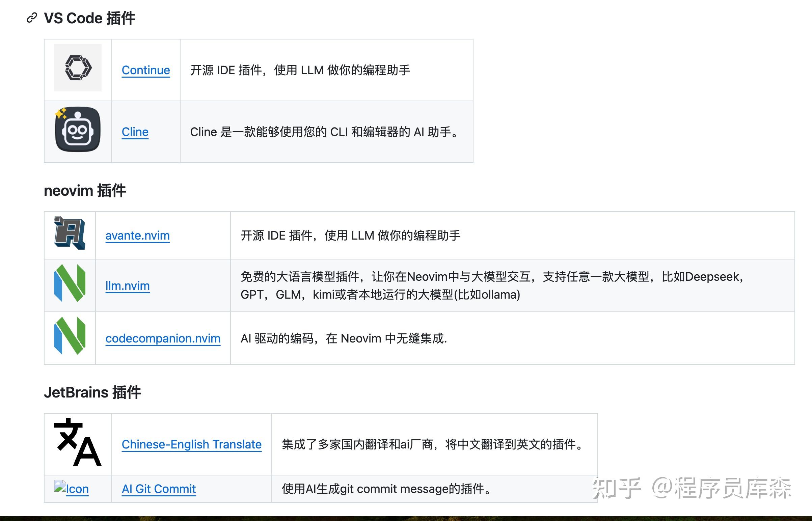Select the JetBrains 插件 heading
Viewport: 812px width, 521px height.
[93, 392]
